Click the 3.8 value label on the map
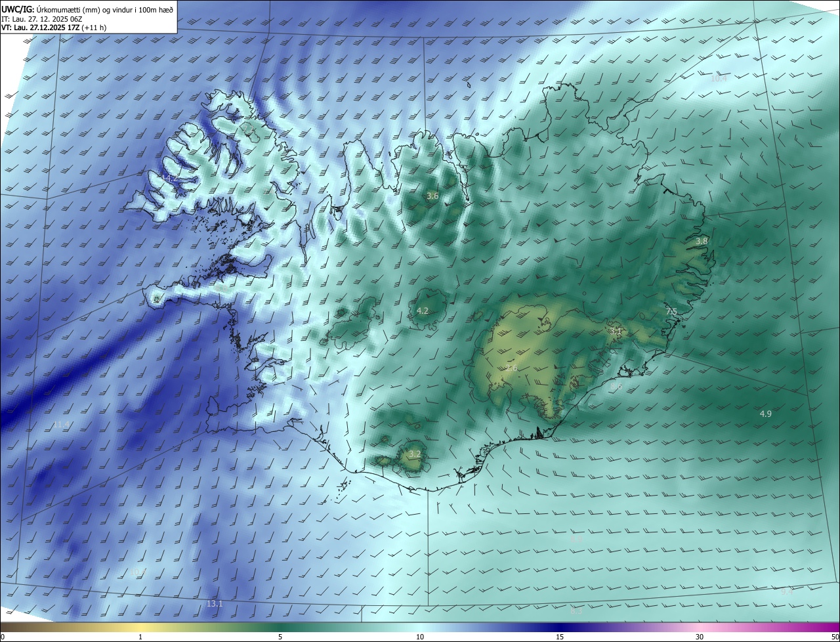 click(x=702, y=242)
